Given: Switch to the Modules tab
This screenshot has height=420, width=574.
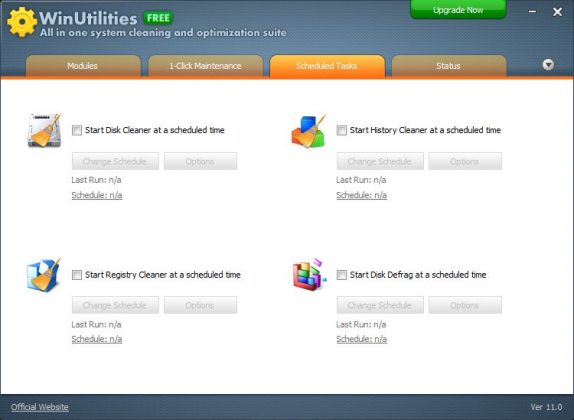Looking at the screenshot, I should point(83,66).
